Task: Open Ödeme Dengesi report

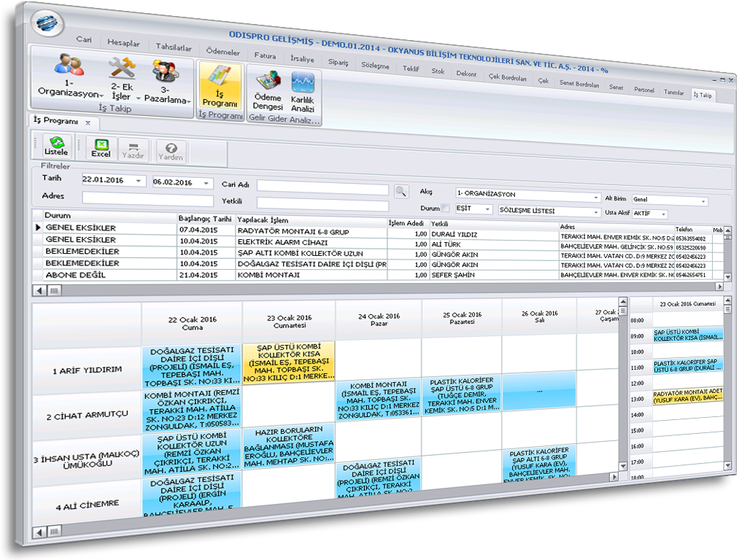Action: 268,92
